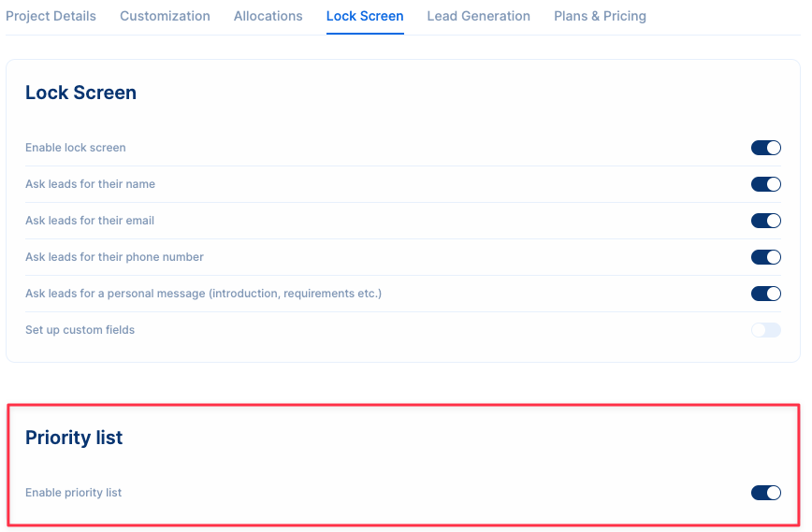Toggle the Enable priority list switch

click(766, 493)
